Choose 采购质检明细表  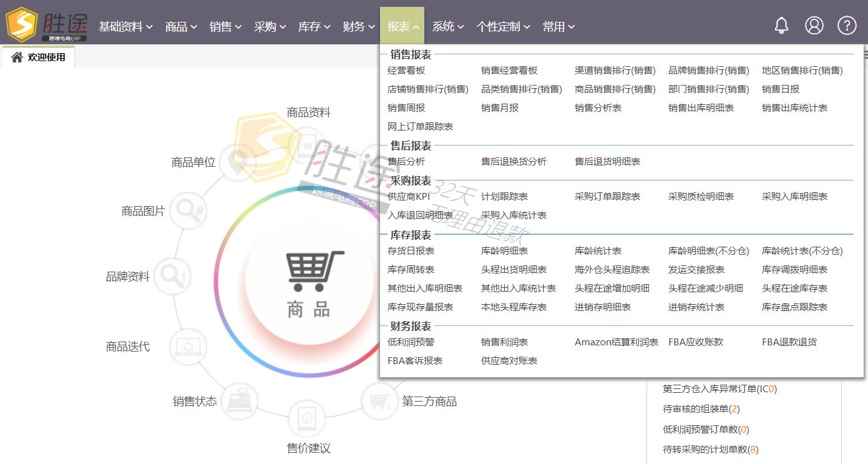coord(701,197)
